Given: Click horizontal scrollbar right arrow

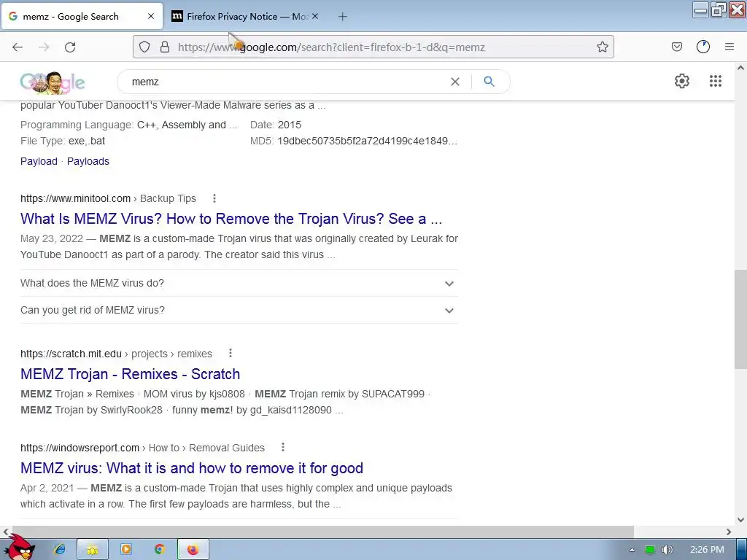Looking at the screenshot, I should point(729,532).
